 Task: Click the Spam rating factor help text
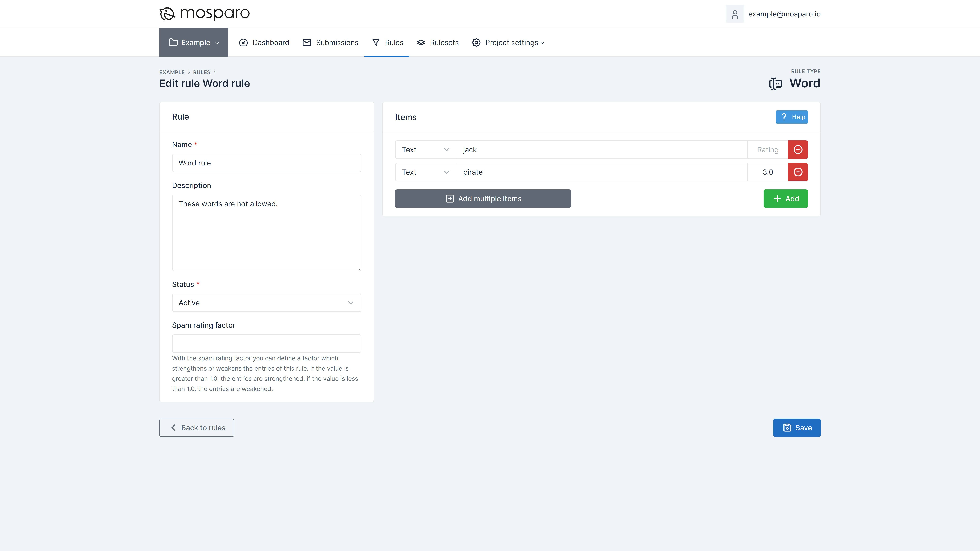click(x=265, y=373)
